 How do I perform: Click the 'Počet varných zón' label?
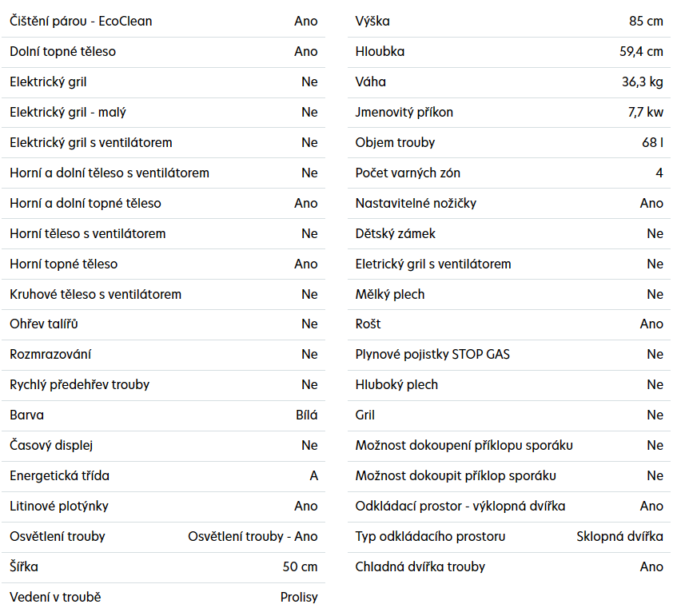coord(408,173)
